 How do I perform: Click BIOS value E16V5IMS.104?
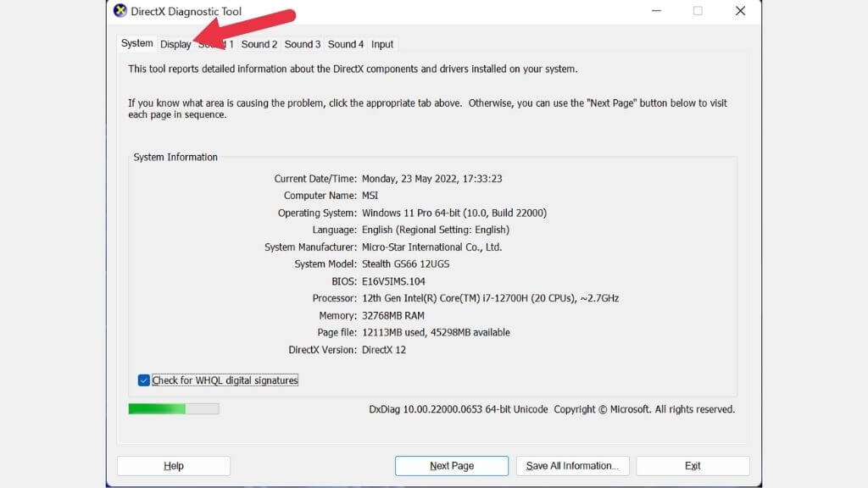tap(393, 281)
